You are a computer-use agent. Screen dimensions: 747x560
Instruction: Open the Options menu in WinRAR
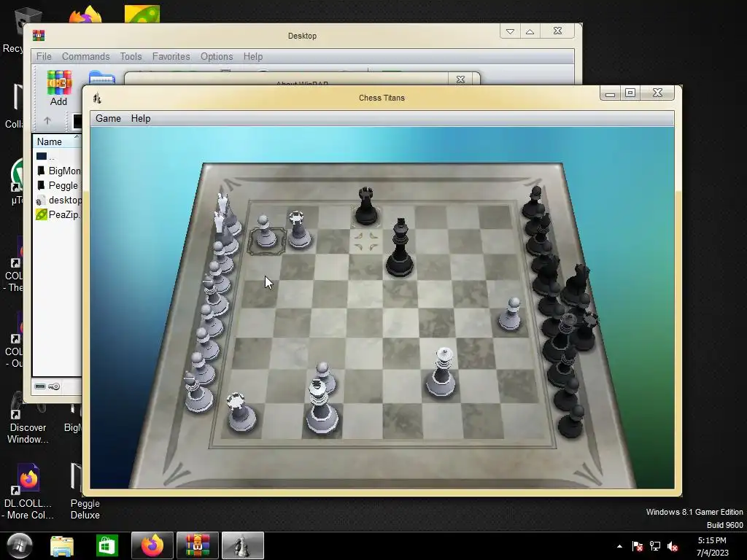[217, 56]
